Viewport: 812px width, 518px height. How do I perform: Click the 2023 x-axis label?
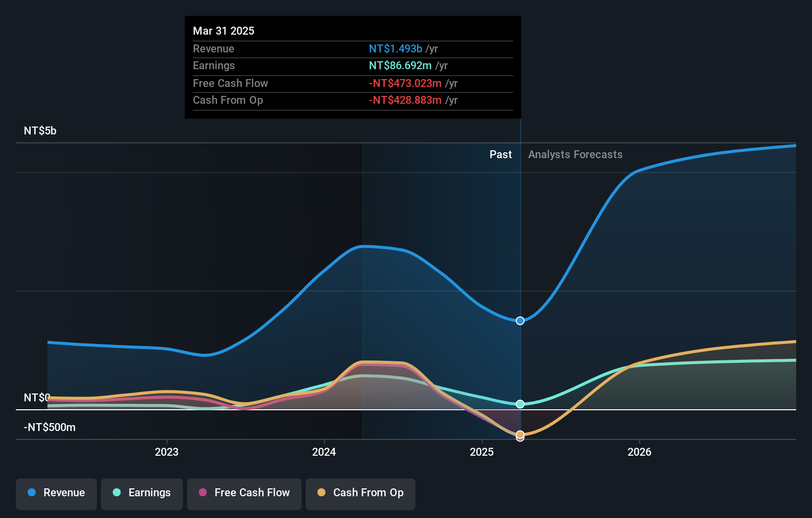pyautogui.click(x=167, y=452)
